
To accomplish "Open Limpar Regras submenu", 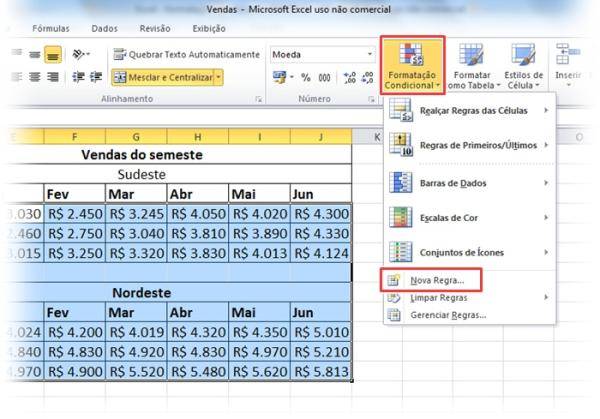I will coord(470,298).
